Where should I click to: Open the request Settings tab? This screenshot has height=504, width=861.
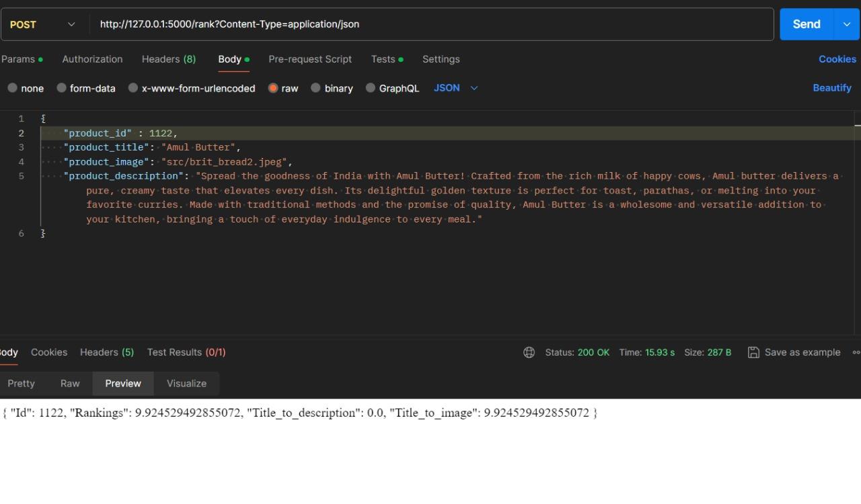(441, 59)
